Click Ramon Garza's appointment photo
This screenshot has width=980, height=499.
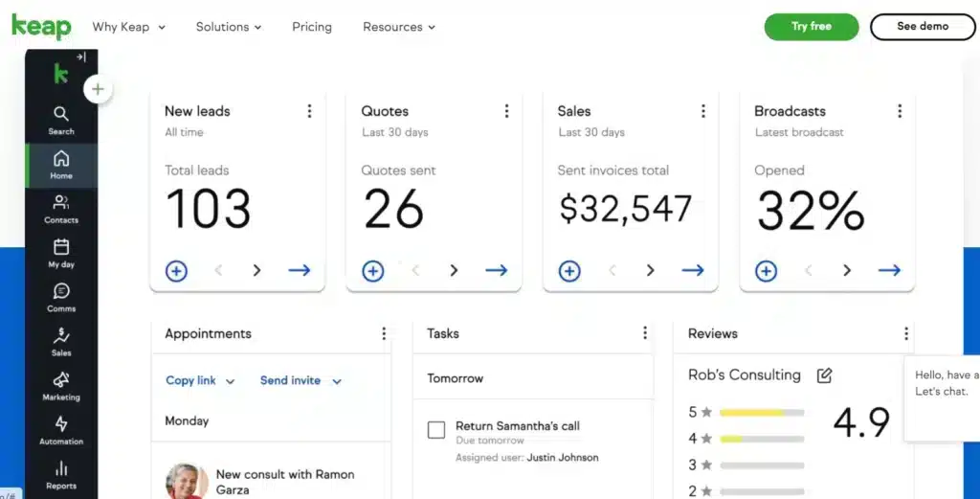(187, 481)
